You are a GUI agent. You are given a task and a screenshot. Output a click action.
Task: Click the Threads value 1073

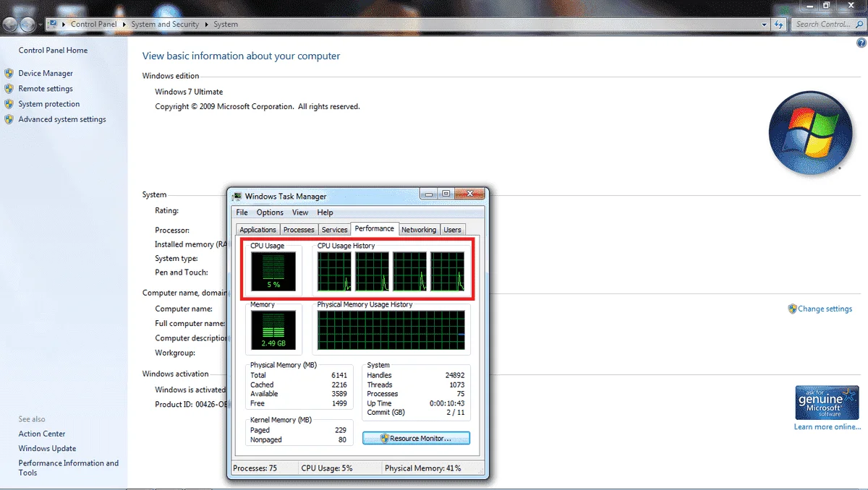coord(456,384)
